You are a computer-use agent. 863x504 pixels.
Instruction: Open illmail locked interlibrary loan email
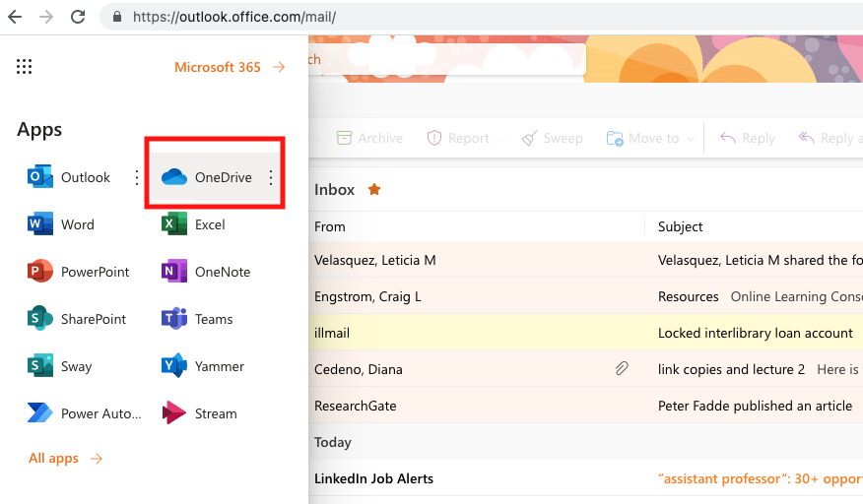pos(585,333)
